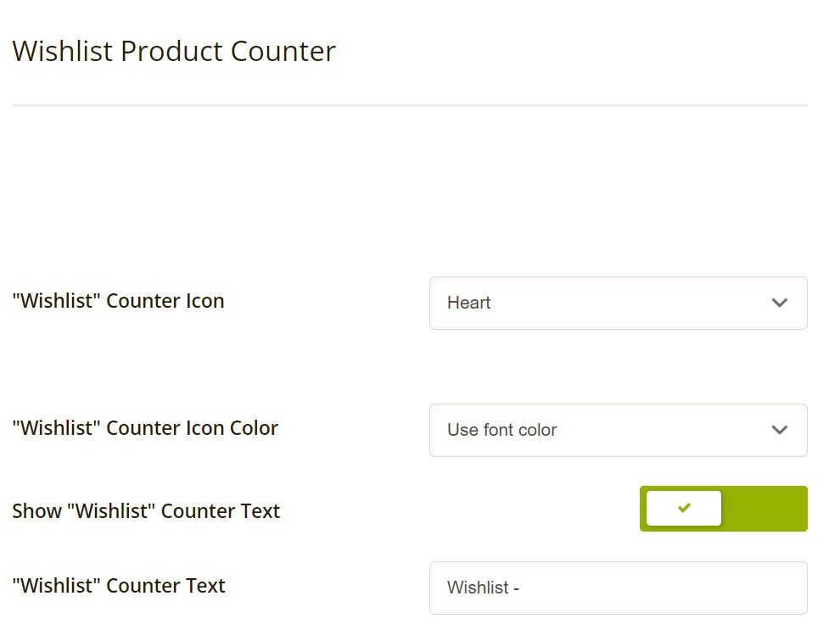Click empty space inside the Heart dropdown box
Screen dimensions: 840x624
click(627, 303)
